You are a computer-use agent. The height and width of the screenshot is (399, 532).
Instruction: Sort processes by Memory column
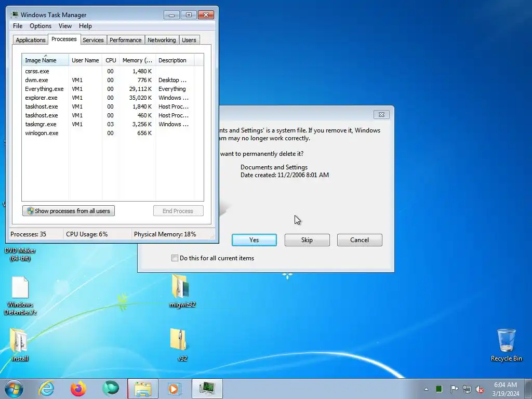pyautogui.click(x=137, y=60)
